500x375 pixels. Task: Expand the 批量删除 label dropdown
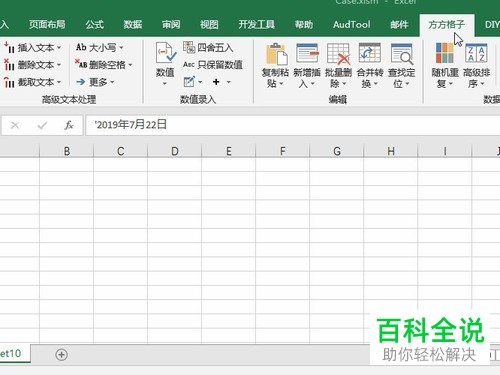(344, 84)
